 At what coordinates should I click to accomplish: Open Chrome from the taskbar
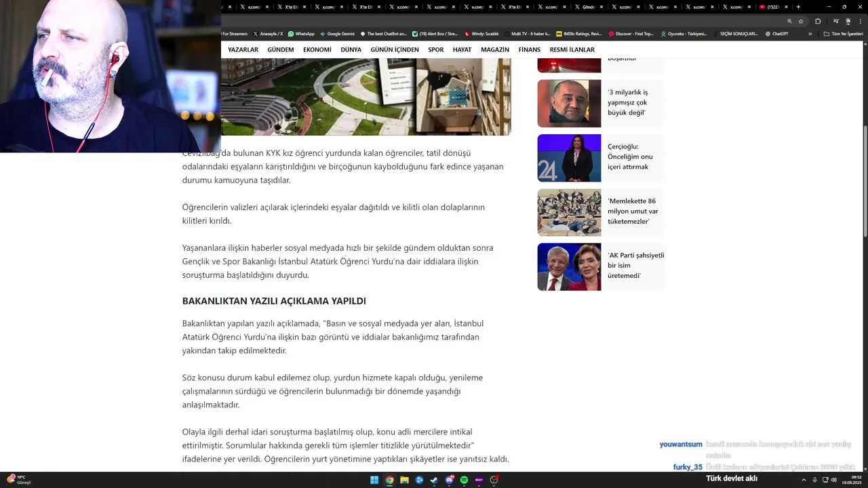pos(389,480)
